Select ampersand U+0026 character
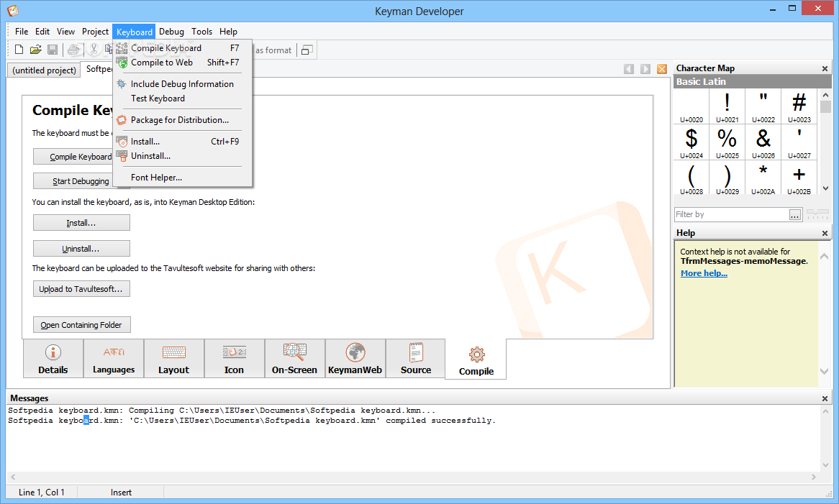839x504 pixels. point(763,142)
